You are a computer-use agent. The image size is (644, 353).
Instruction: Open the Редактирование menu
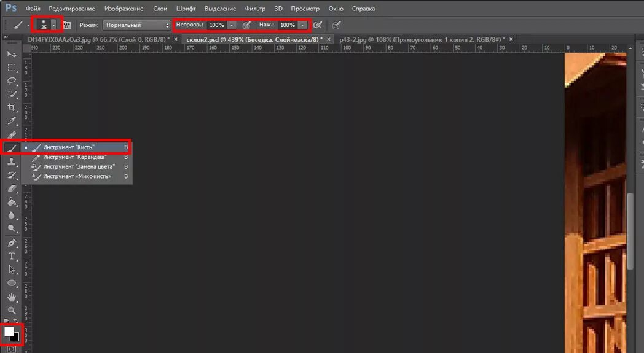(x=72, y=9)
